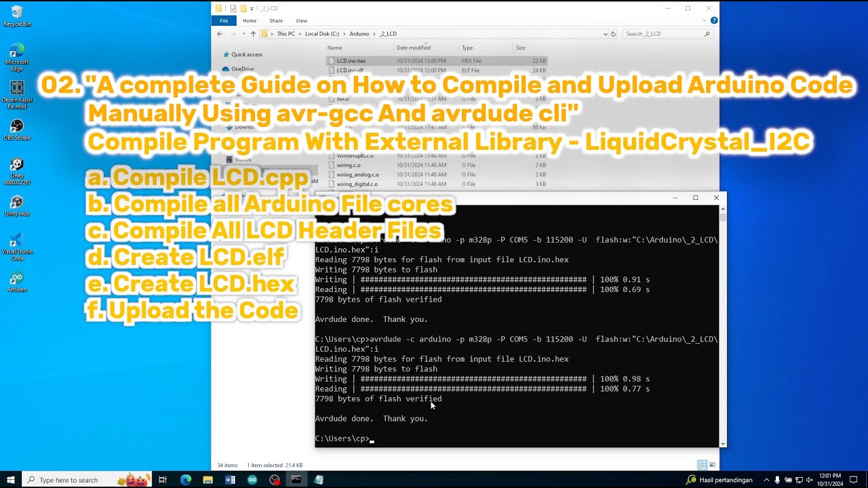This screenshot has width=868, height=488.
Task: Open the notification center icon
Action: click(x=854, y=480)
